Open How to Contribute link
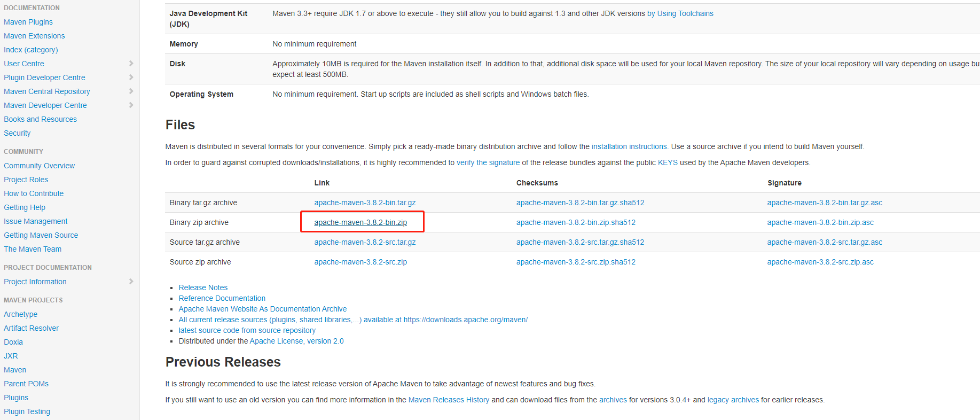The width and height of the screenshot is (980, 420). (x=34, y=193)
